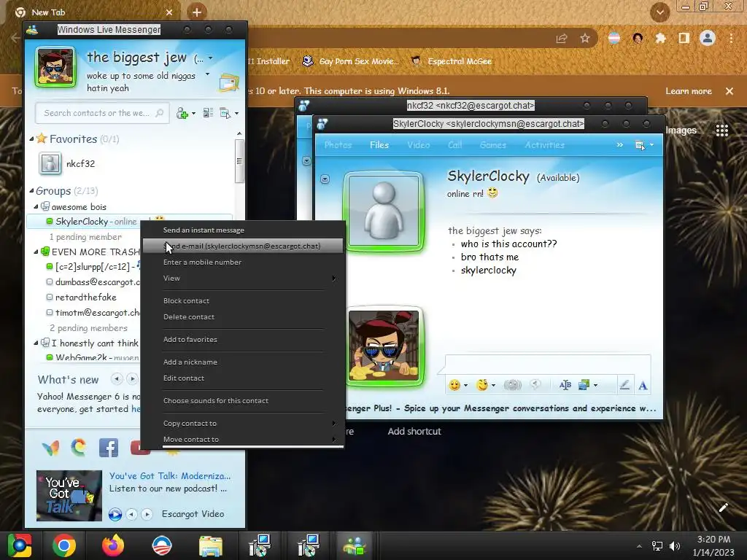Collapse the Groups section

(x=31, y=191)
